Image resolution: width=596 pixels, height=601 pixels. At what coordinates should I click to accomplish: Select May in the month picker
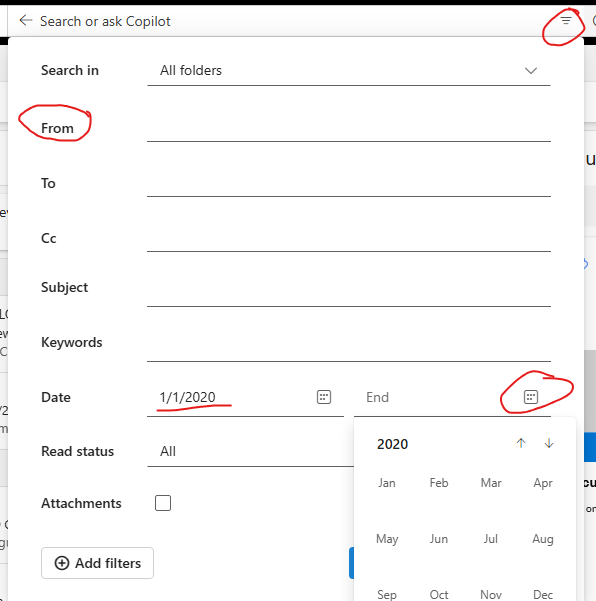[387, 539]
